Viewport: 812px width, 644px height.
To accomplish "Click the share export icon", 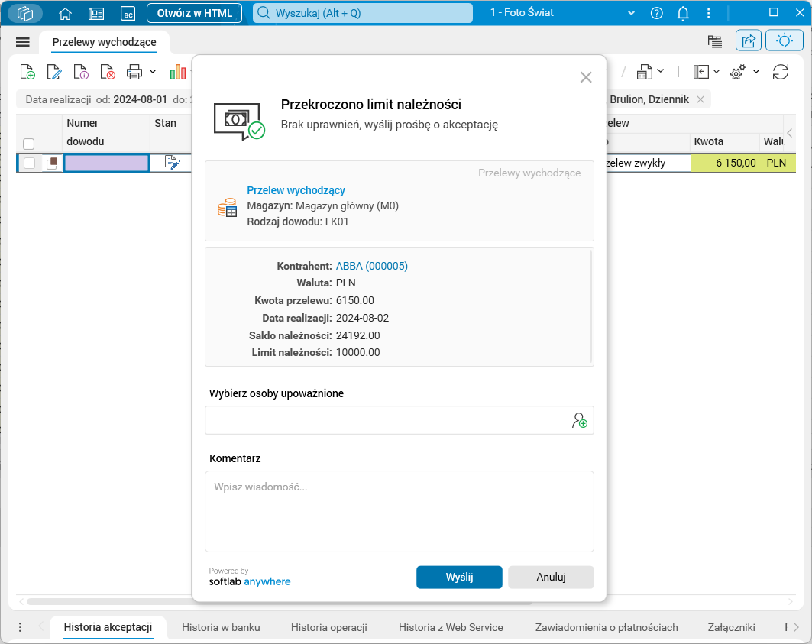I will [749, 41].
